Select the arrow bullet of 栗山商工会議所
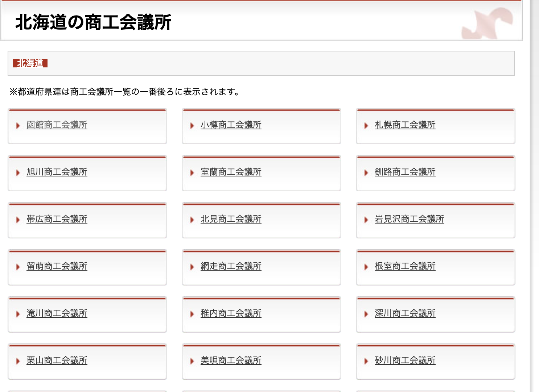 click(18, 361)
